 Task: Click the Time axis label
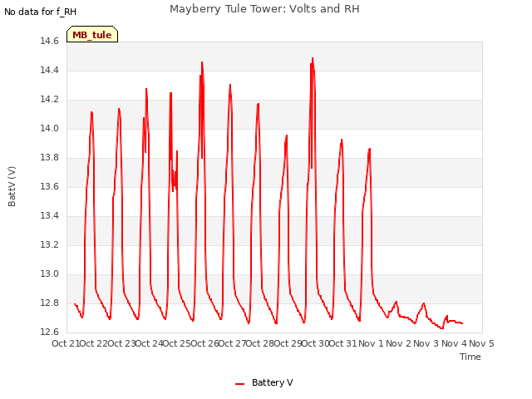[470, 357]
